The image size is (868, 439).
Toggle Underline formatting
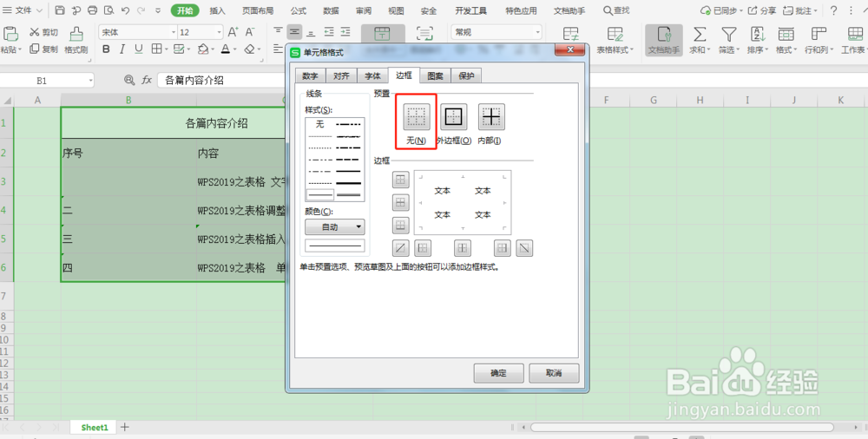pyautogui.click(x=138, y=49)
